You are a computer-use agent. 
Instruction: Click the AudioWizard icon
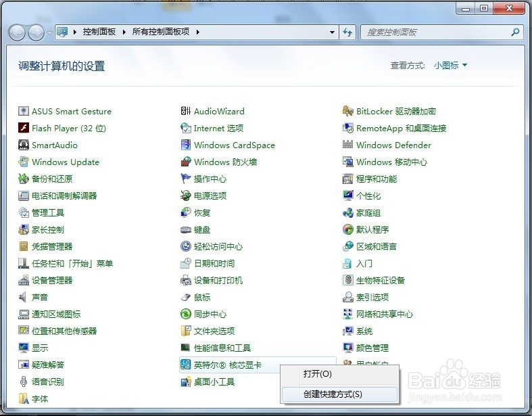(x=186, y=111)
